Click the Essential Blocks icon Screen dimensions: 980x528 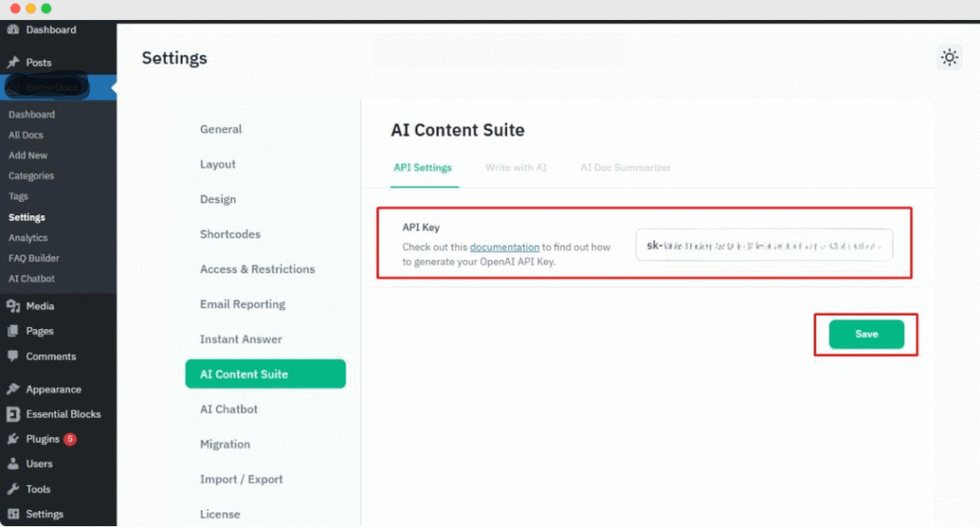[13, 414]
